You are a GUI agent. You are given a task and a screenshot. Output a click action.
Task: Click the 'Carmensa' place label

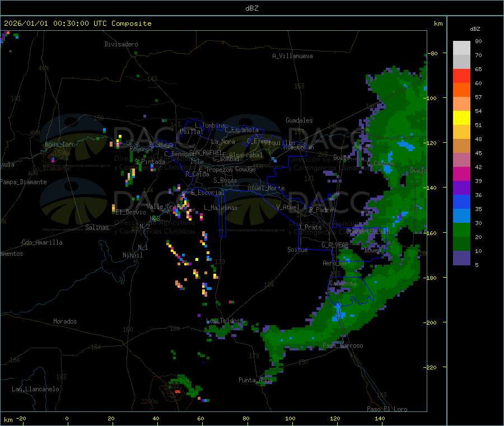[x=343, y=283]
